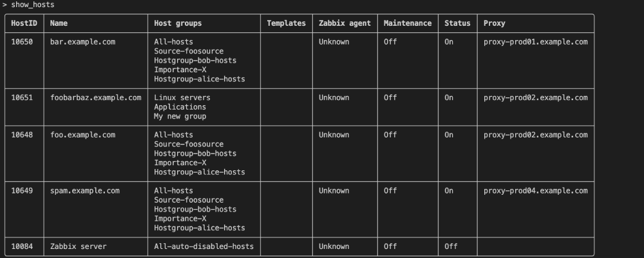644x258 pixels.
Task: Select the Name column header
Action: pos(59,23)
